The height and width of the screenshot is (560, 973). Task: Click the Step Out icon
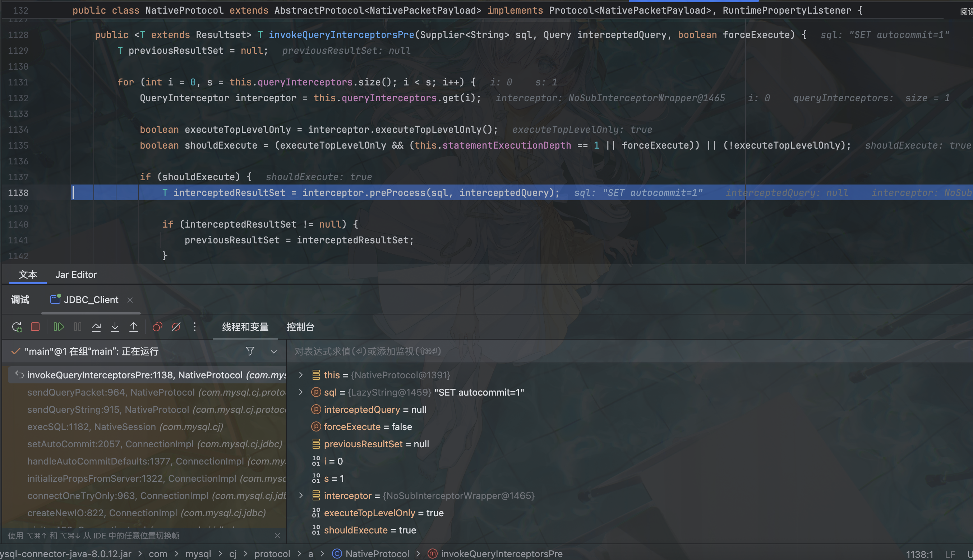[x=134, y=327]
